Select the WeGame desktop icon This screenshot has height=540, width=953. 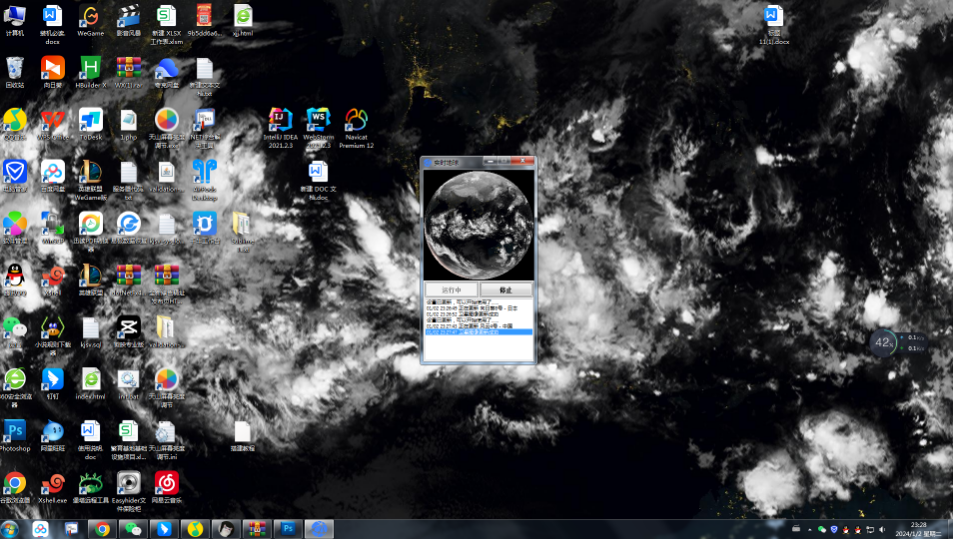coord(90,17)
